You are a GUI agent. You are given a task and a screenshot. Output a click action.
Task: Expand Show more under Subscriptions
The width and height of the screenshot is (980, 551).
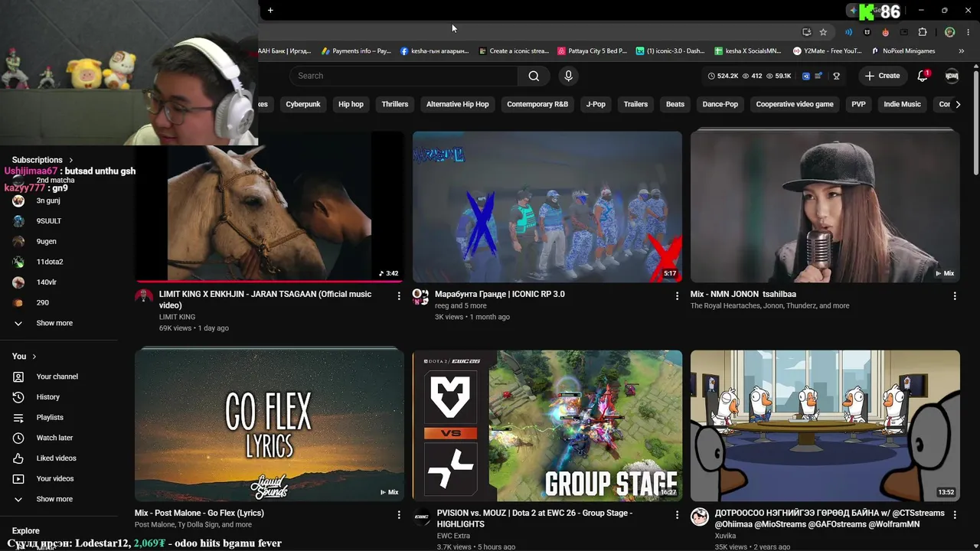coord(54,323)
